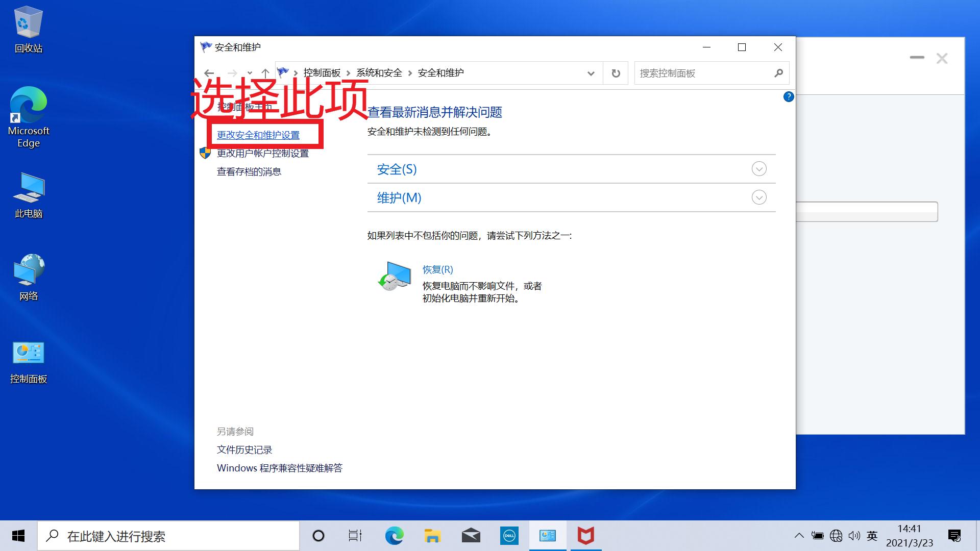Image resolution: width=980 pixels, height=551 pixels.
Task: Open McAfee from the taskbar
Action: [x=585, y=536]
